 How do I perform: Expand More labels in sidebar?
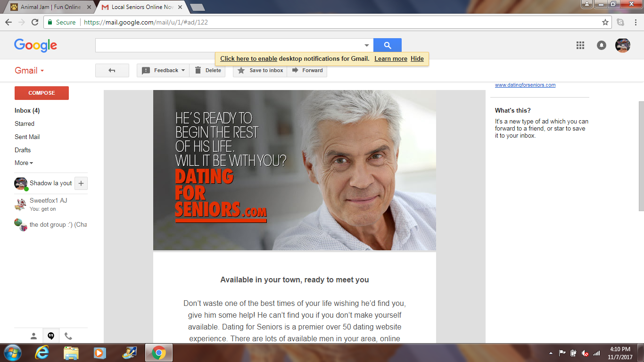coord(24,163)
